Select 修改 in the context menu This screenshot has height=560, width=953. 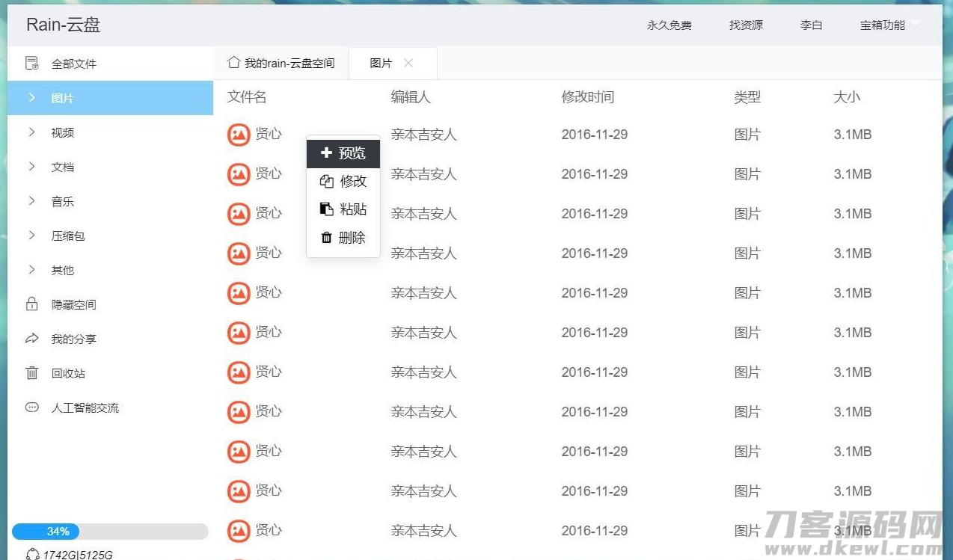(x=343, y=180)
